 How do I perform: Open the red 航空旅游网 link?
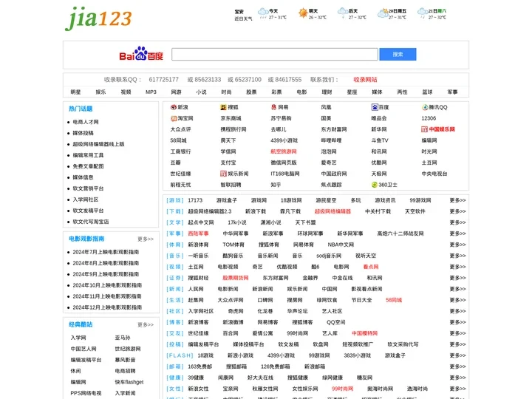[284, 151]
